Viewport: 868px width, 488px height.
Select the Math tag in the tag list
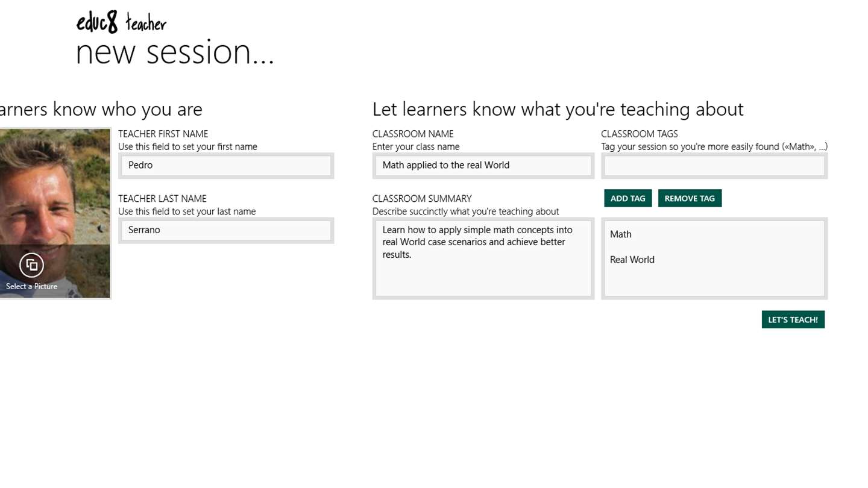(x=621, y=234)
